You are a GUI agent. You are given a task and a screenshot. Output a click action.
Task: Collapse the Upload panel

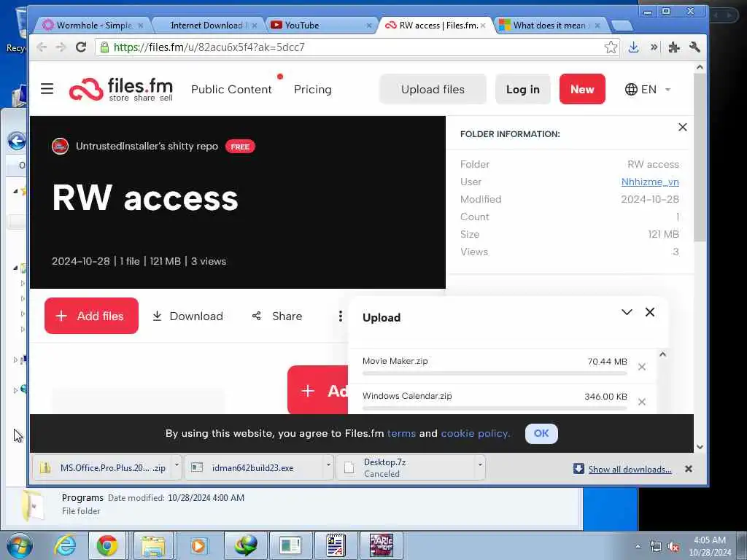pyautogui.click(x=627, y=312)
